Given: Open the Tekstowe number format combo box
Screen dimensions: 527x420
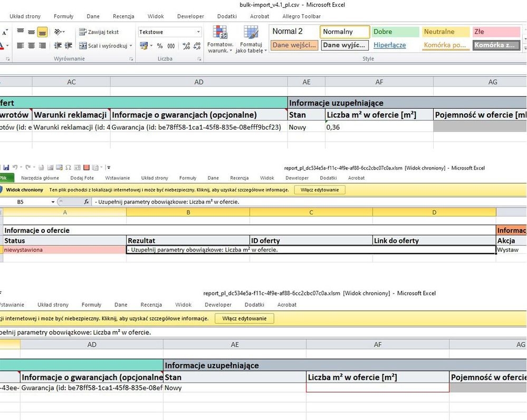Looking at the screenshot, I should pos(170,32).
